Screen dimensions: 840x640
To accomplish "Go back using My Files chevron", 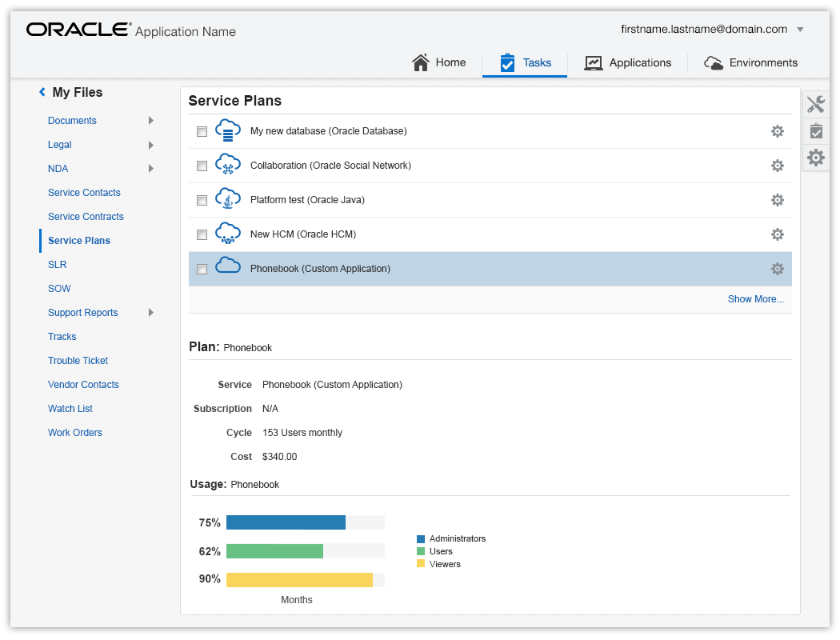I will click(42, 92).
